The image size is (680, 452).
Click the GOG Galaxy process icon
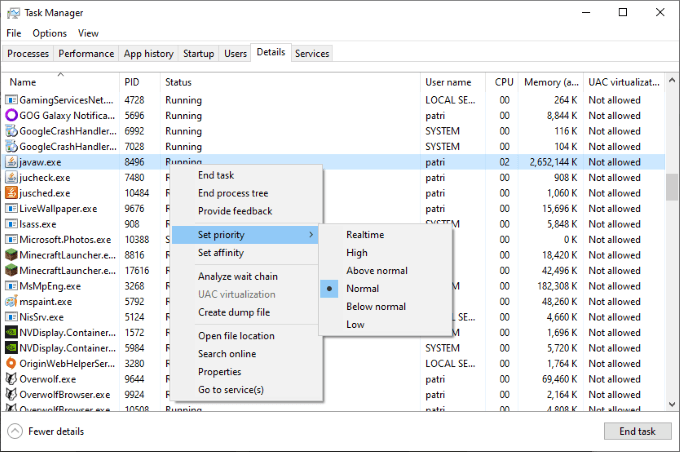[x=11, y=116]
